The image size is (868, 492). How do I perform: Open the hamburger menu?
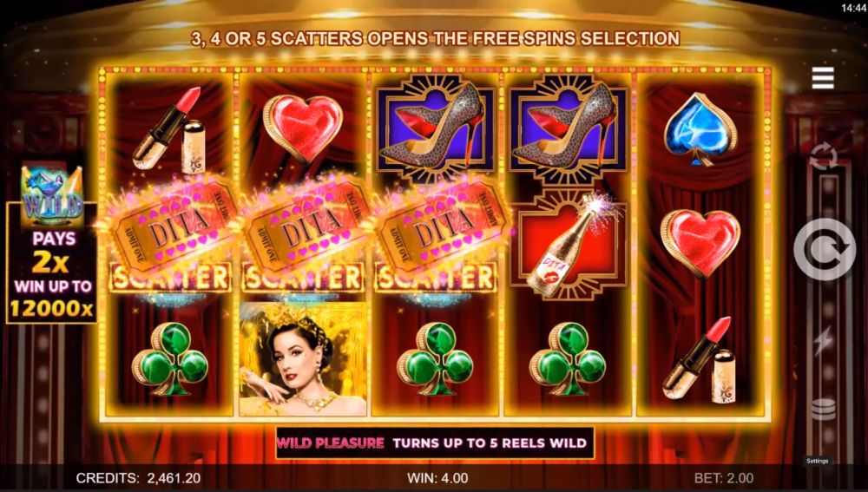click(x=823, y=78)
